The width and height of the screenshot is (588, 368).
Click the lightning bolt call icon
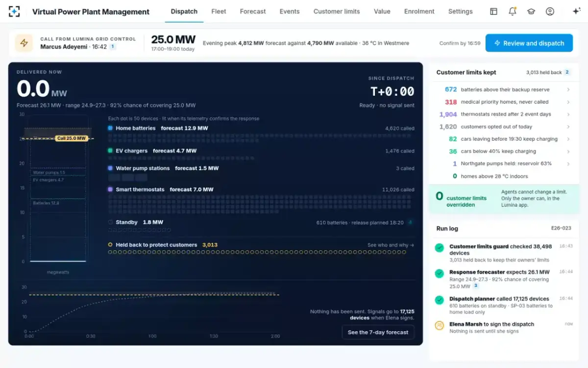tap(24, 43)
